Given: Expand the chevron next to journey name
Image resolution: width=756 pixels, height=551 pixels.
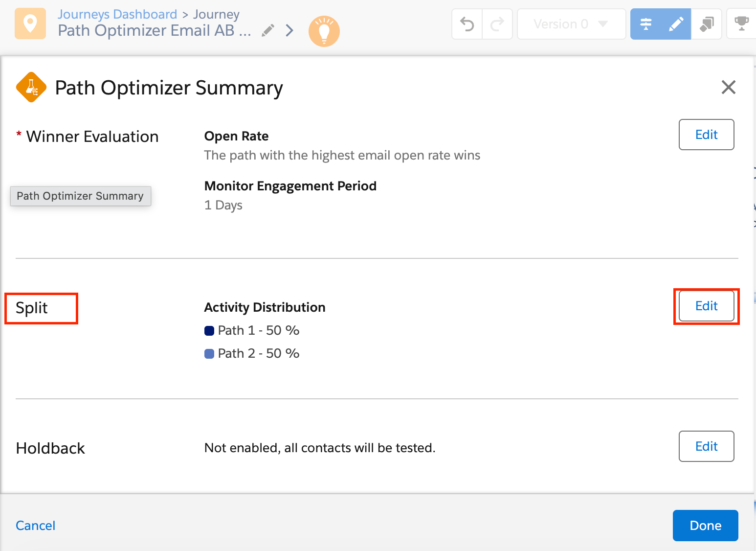Looking at the screenshot, I should tap(289, 31).
